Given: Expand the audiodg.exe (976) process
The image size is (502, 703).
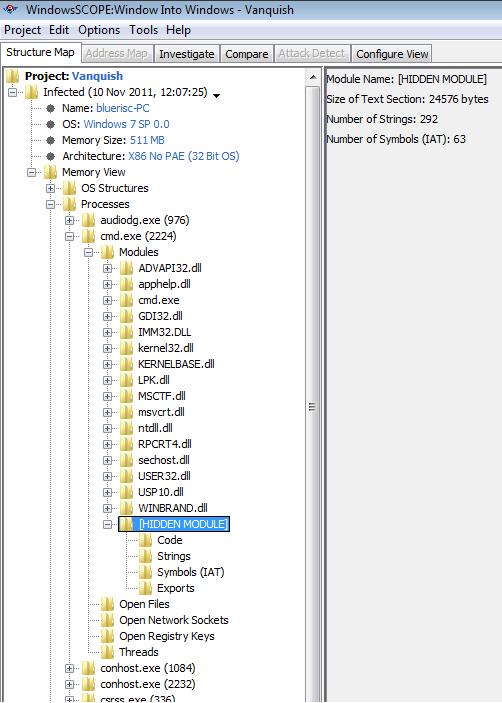Looking at the screenshot, I should click(69, 220).
